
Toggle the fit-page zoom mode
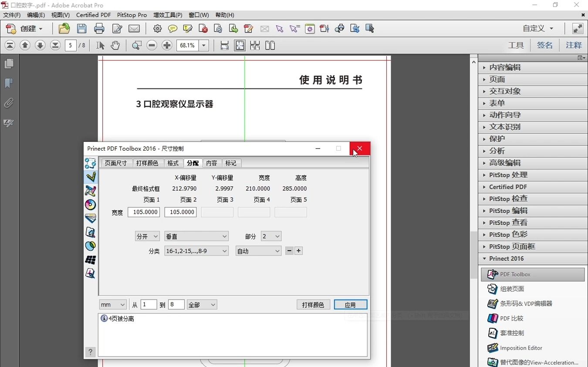(x=240, y=45)
